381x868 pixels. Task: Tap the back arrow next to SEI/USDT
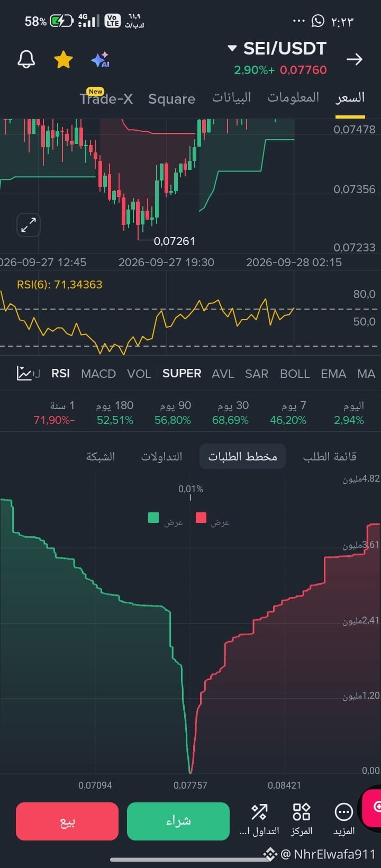coord(354,59)
